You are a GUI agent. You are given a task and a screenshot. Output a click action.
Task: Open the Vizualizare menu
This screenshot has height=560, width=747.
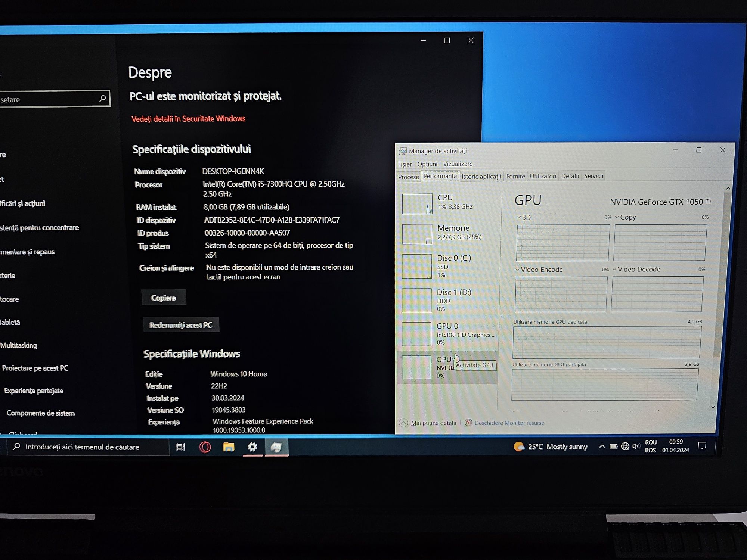(458, 164)
